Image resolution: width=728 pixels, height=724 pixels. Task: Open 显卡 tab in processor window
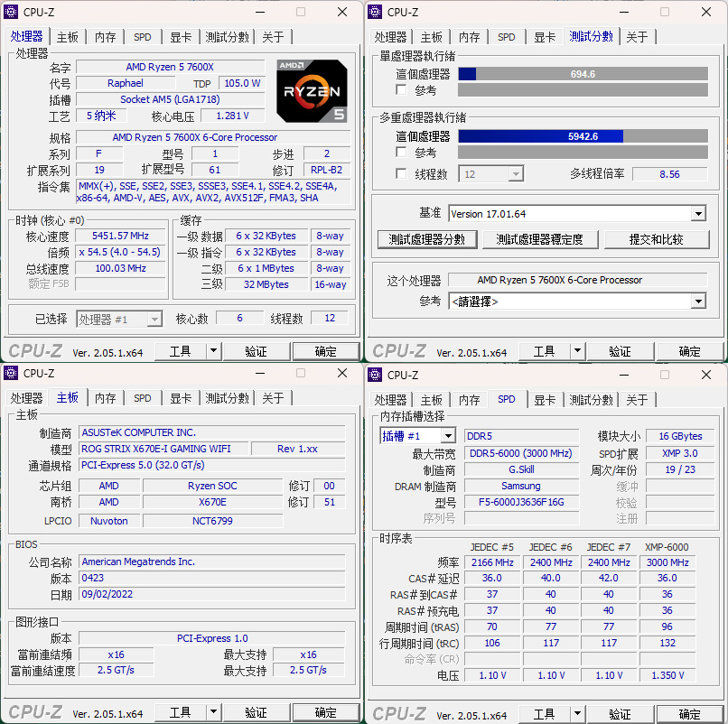pos(181,37)
